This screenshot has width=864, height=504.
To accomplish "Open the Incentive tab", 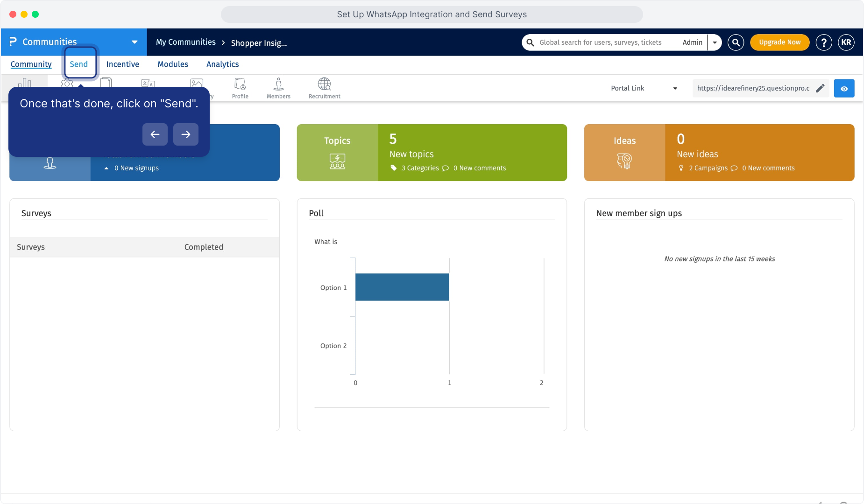I will 123,64.
